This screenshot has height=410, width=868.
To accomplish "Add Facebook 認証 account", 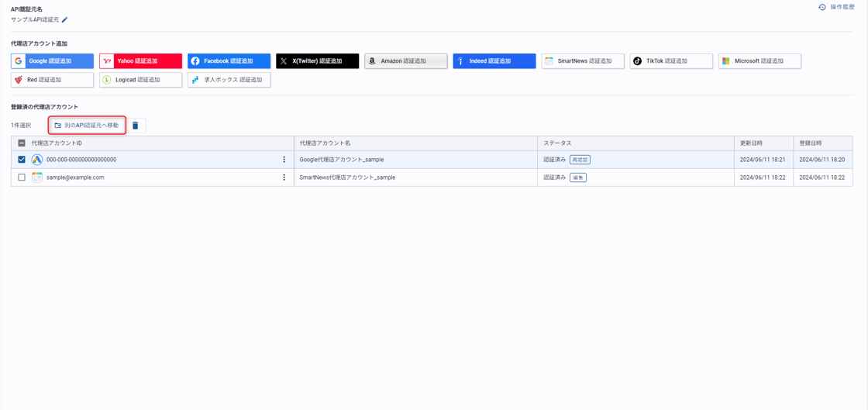I will [x=229, y=61].
